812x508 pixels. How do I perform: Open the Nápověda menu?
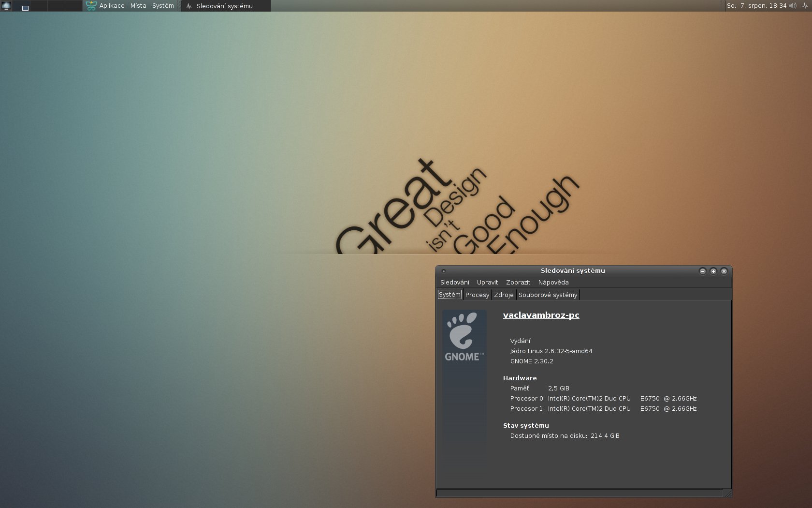(553, 283)
